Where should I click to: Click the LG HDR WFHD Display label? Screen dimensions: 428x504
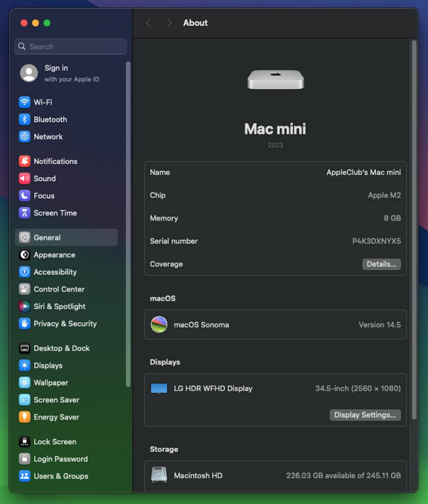(213, 389)
